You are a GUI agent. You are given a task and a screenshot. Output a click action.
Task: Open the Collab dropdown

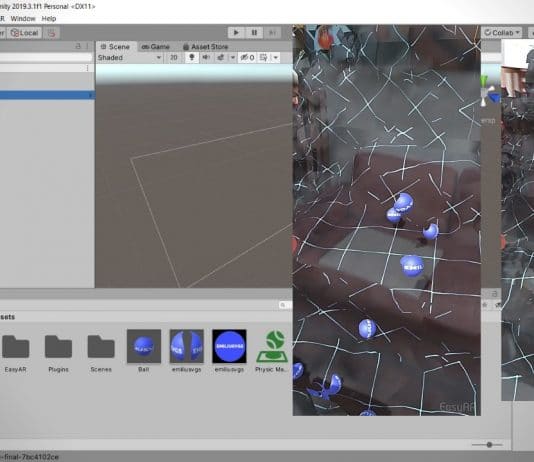(x=502, y=33)
